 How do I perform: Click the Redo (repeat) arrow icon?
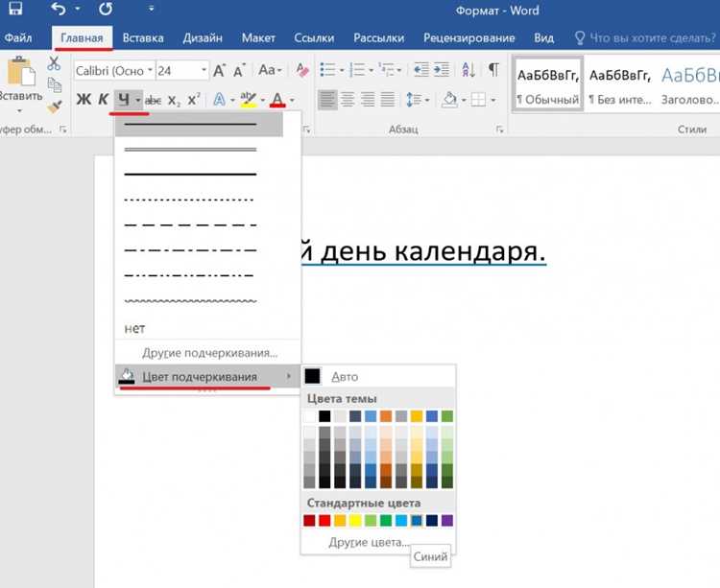coord(106,9)
